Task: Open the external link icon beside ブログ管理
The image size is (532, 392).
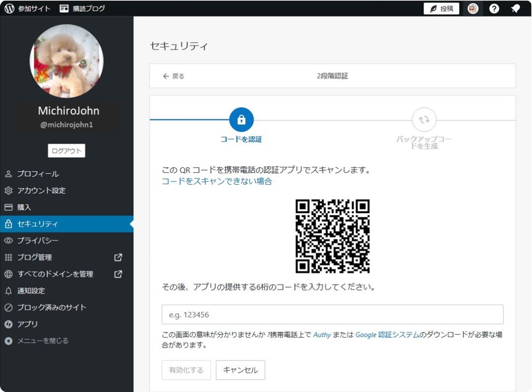Action: point(118,257)
